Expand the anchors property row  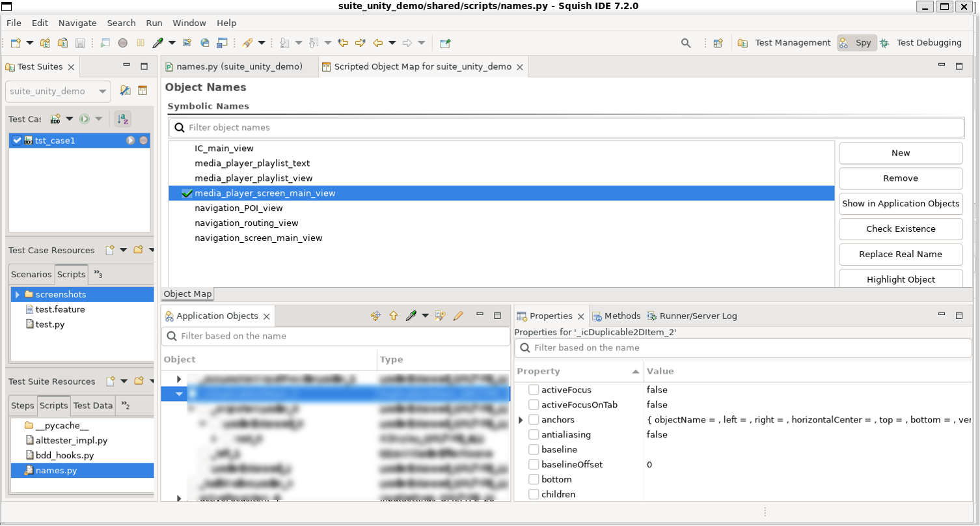coord(521,419)
